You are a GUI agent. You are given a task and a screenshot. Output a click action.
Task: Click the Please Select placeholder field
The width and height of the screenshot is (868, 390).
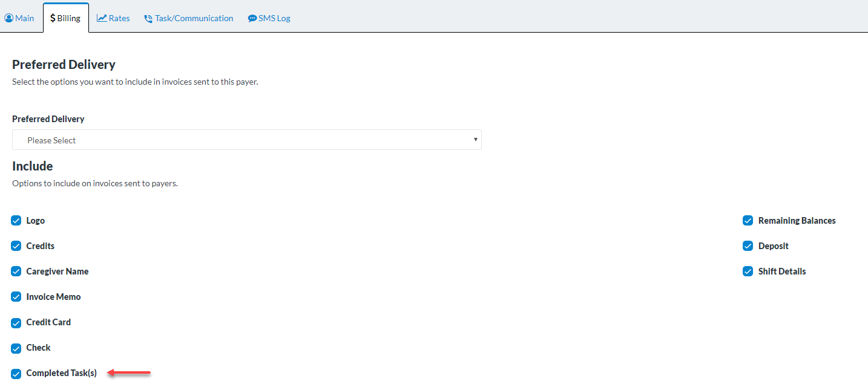point(51,140)
